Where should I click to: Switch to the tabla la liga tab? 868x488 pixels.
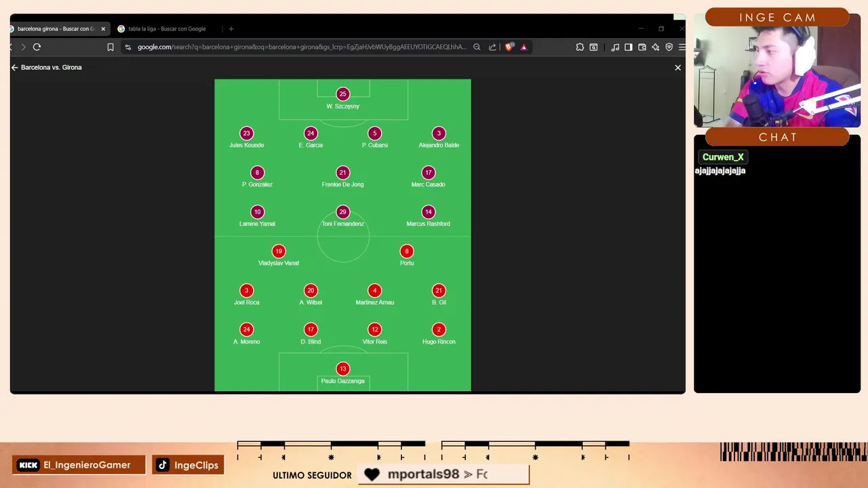167,28
